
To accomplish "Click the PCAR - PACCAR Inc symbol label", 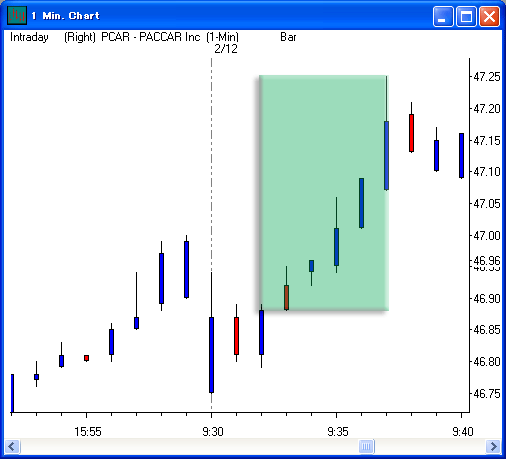I will pos(151,37).
